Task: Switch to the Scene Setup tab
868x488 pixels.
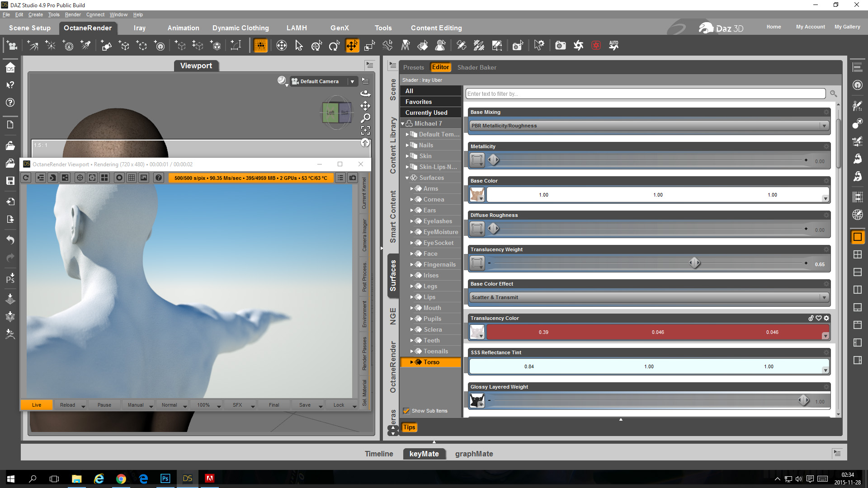Action: (30, 28)
